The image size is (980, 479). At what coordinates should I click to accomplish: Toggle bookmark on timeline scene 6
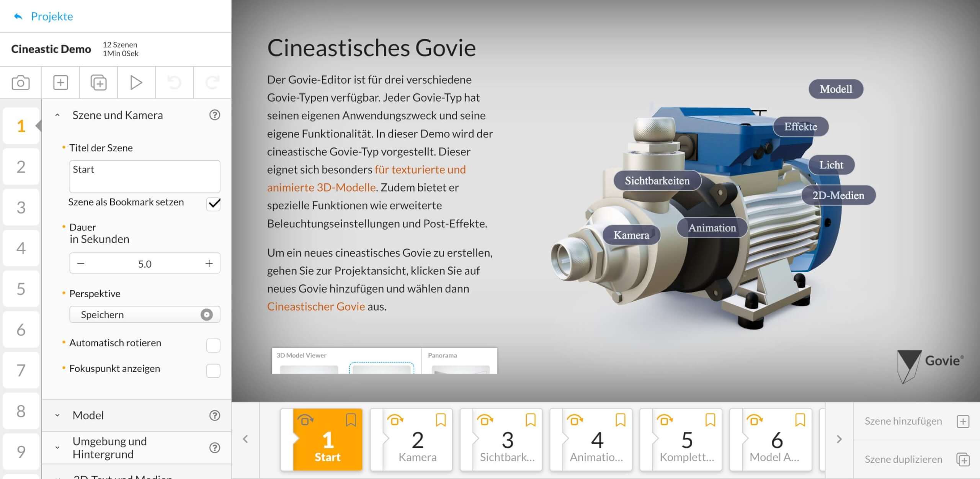[x=800, y=420]
